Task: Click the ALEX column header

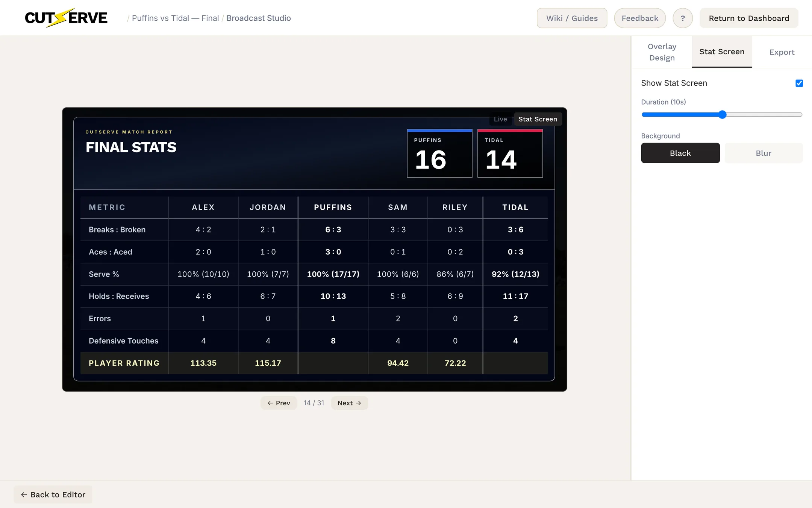Action: click(203, 207)
